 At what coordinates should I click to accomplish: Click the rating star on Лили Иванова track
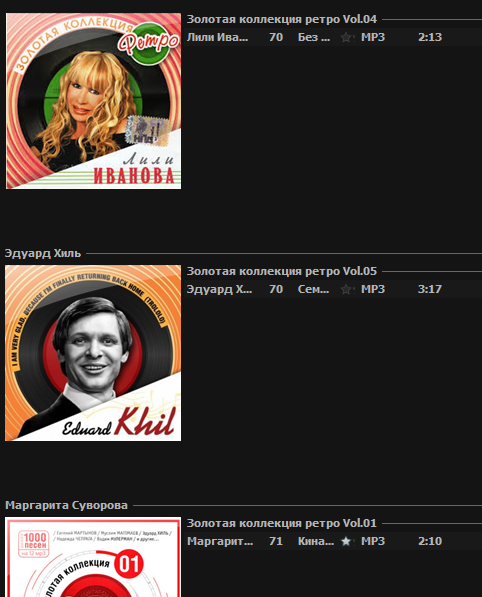click(346, 37)
